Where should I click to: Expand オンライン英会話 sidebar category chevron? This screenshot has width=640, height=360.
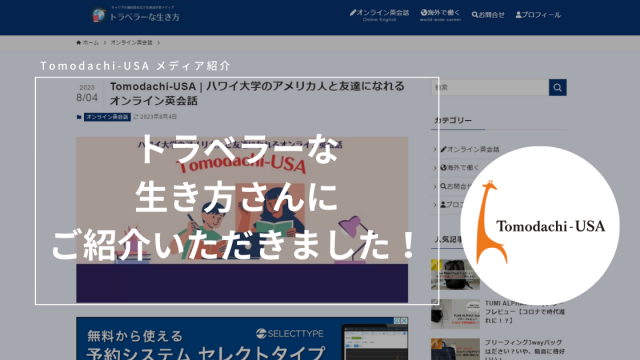(435, 149)
